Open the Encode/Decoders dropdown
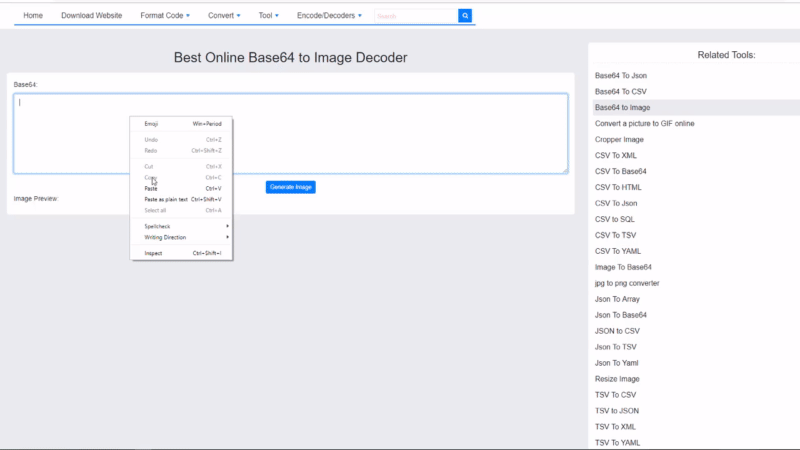 pyautogui.click(x=329, y=16)
